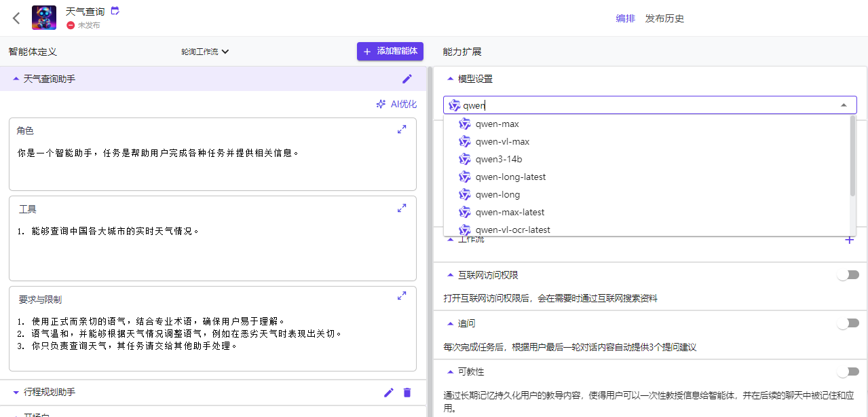868x417 pixels.
Task: Choose qwen-long-latest model option
Action: (x=648, y=177)
